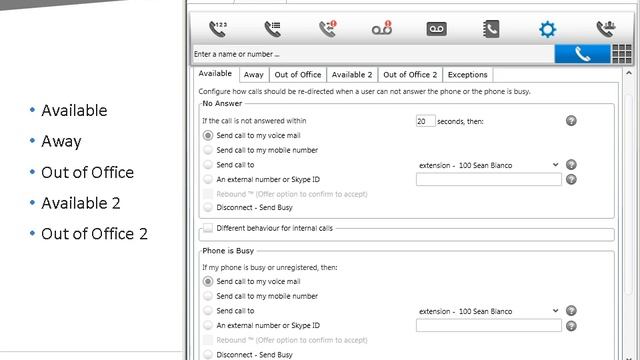Open help icon beside No Answer external number field

click(x=571, y=179)
